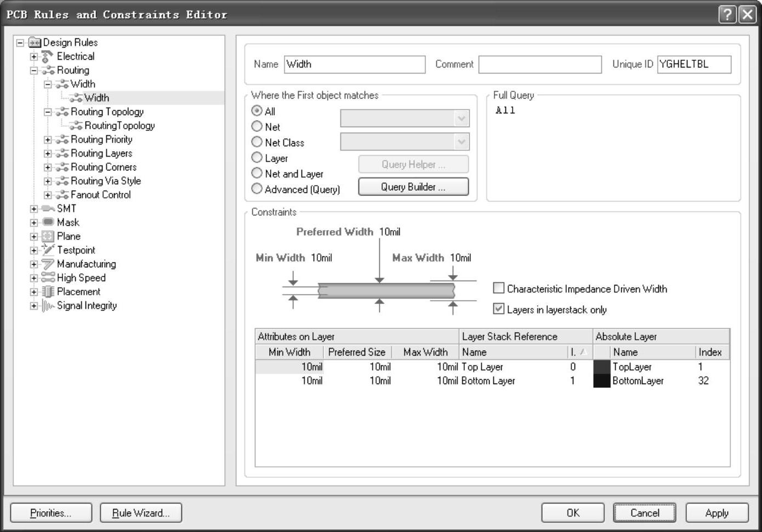Click the rule Name input field
The height and width of the screenshot is (532, 762).
pos(355,64)
